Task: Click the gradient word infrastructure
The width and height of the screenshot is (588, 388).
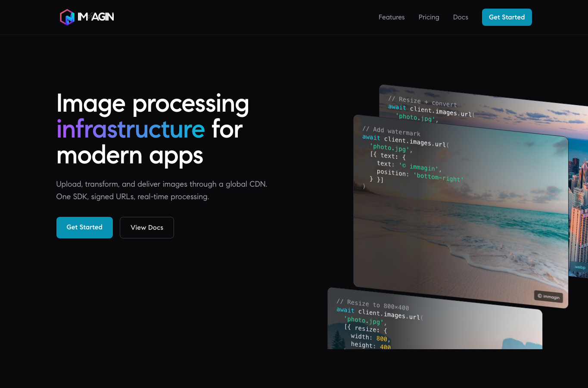Action: [x=131, y=129]
